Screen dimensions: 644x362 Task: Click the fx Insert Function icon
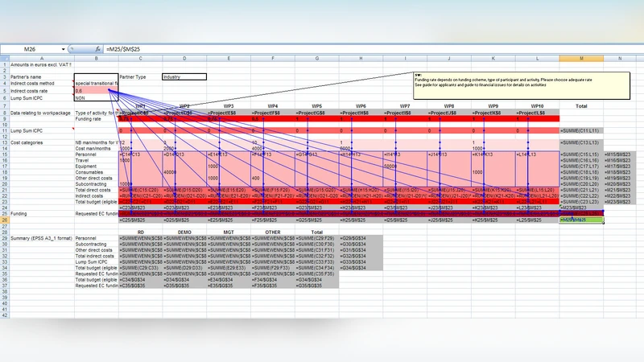pyautogui.click(x=97, y=50)
